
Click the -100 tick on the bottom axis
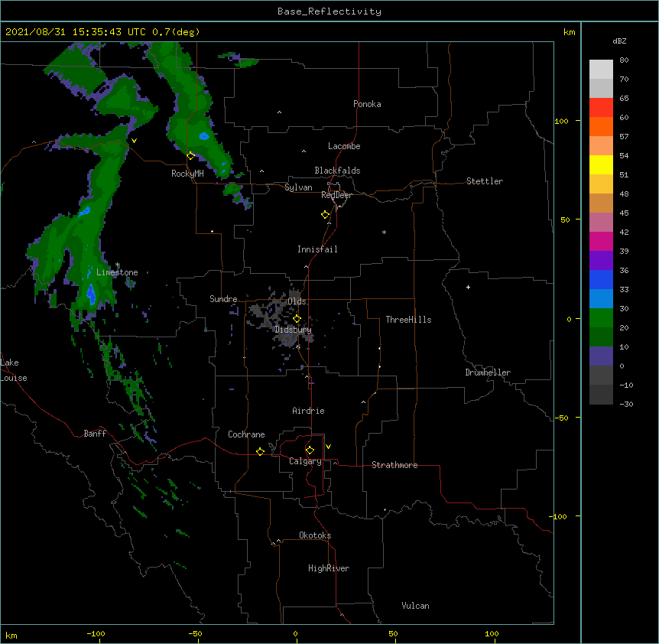[96, 633]
